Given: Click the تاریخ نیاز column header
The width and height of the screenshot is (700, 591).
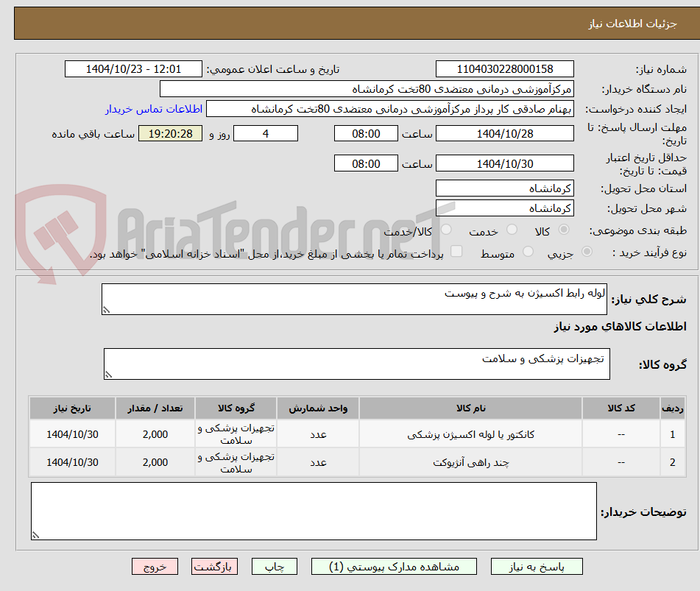Looking at the screenshot, I should coord(72,408).
